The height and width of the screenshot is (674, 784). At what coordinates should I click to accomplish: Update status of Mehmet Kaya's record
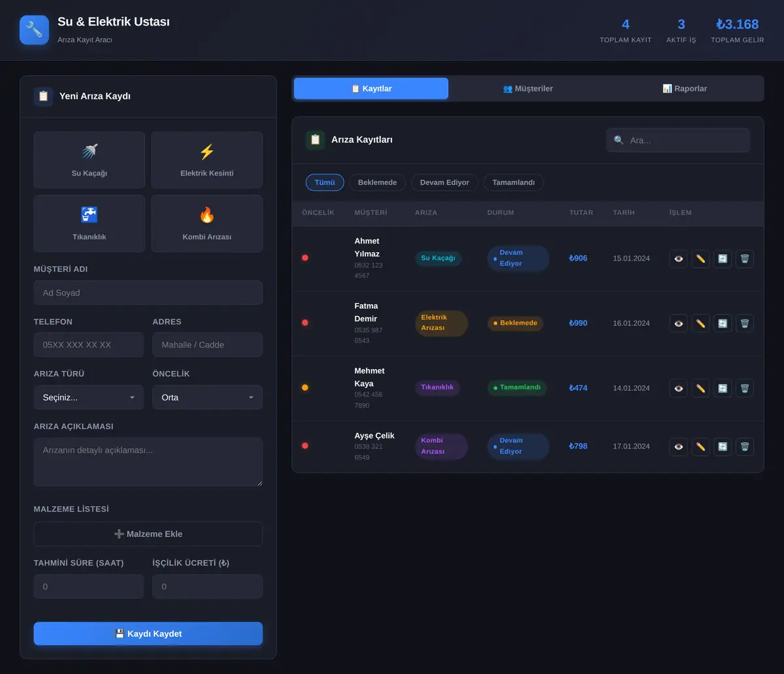723,388
